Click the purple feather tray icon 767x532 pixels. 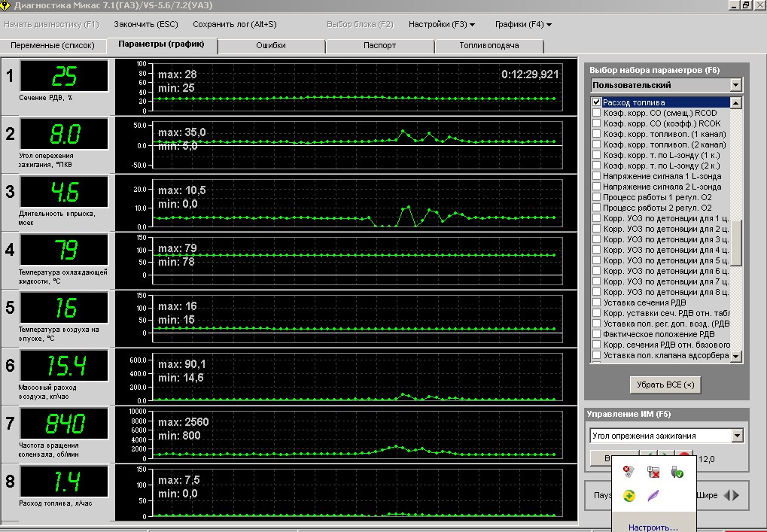[x=653, y=496]
